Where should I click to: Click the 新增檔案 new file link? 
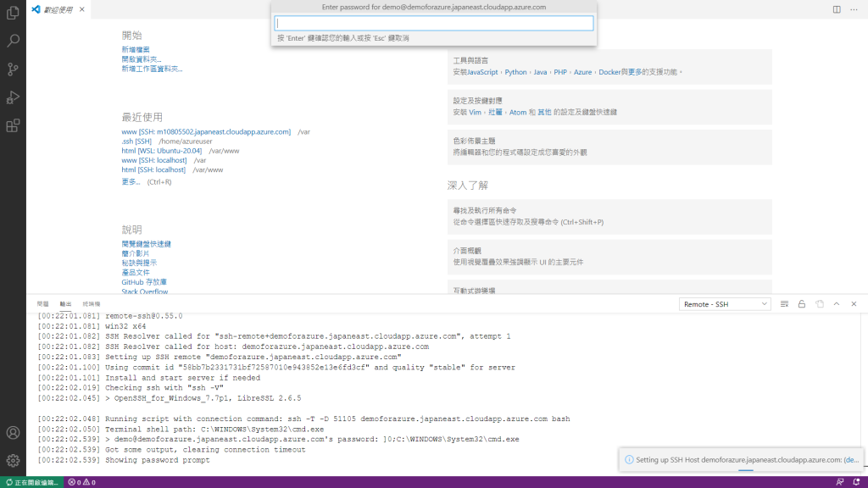click(x=136, y=50)
